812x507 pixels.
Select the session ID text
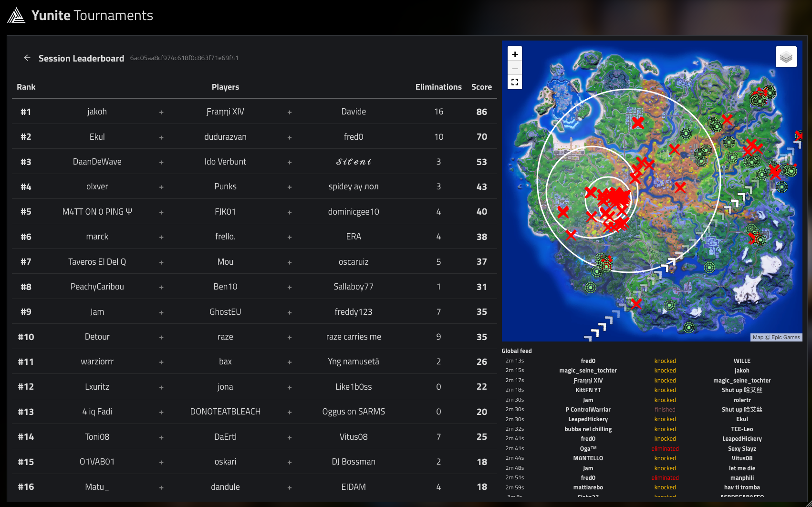tap(184, 58)
